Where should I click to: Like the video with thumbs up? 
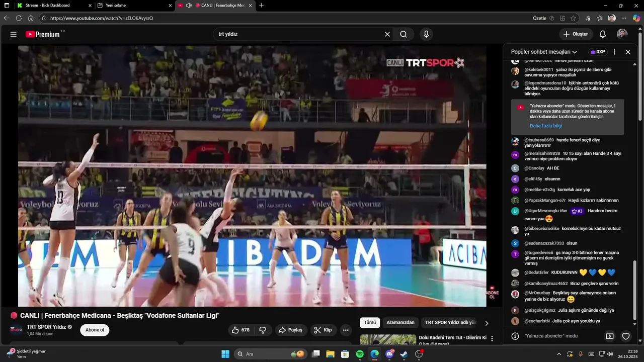click(x=241, y=330)
